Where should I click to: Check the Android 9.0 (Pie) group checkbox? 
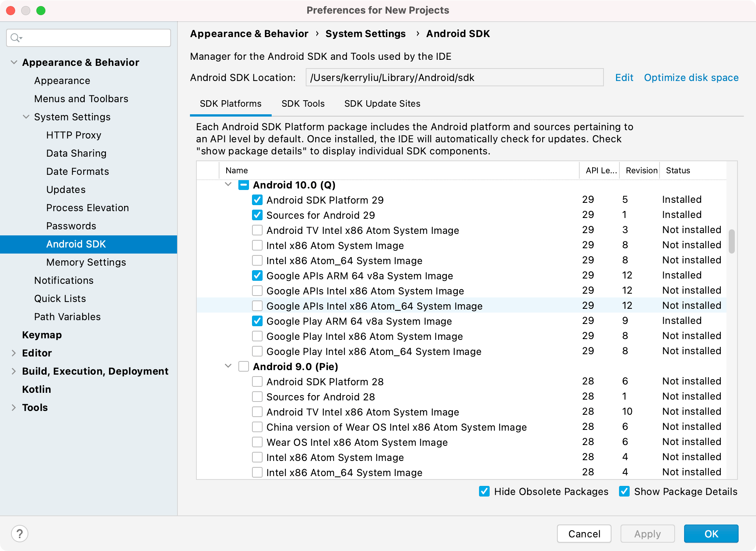point(244,366)
